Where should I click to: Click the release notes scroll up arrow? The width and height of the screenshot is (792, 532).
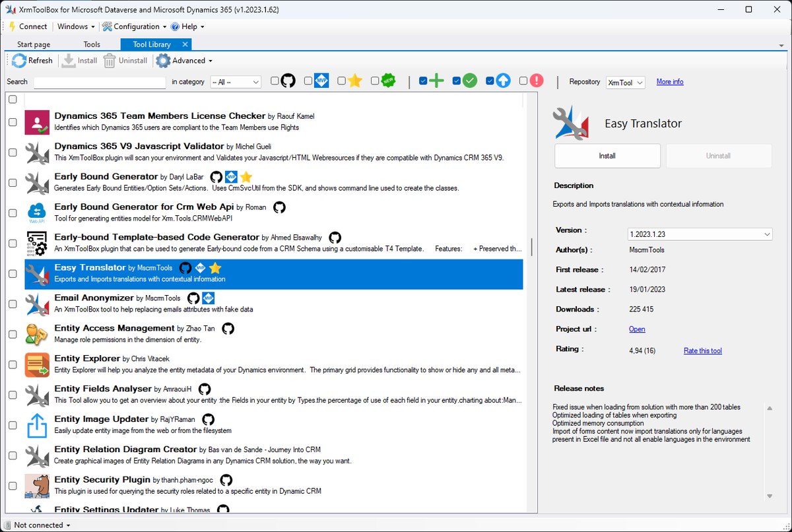click(769, 409)
